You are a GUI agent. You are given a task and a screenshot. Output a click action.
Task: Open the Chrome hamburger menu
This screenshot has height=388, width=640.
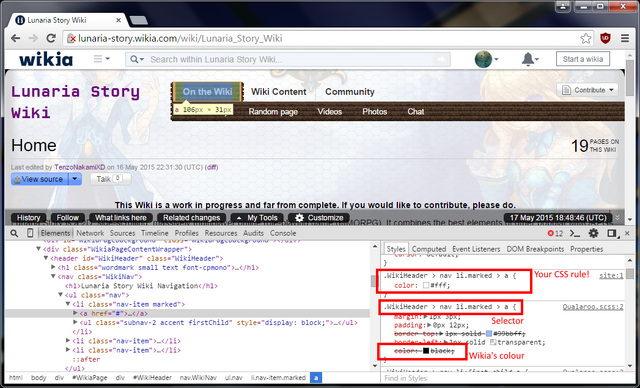click(x=625, y=38)
